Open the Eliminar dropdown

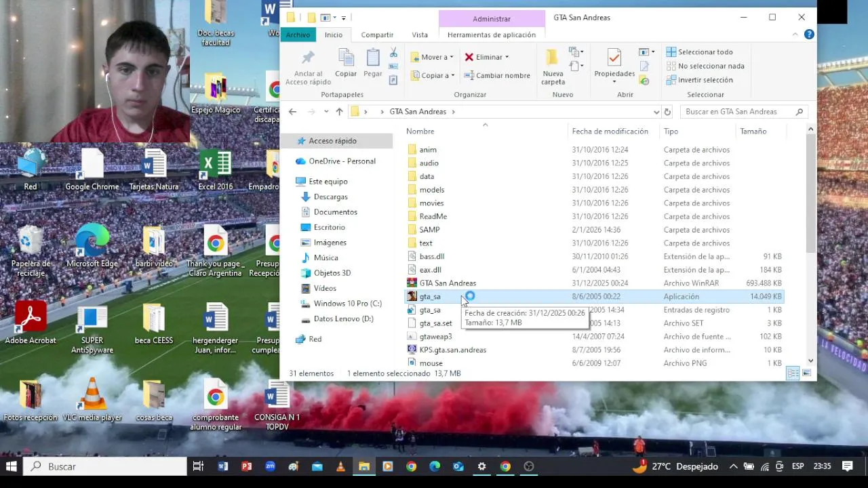486,57
